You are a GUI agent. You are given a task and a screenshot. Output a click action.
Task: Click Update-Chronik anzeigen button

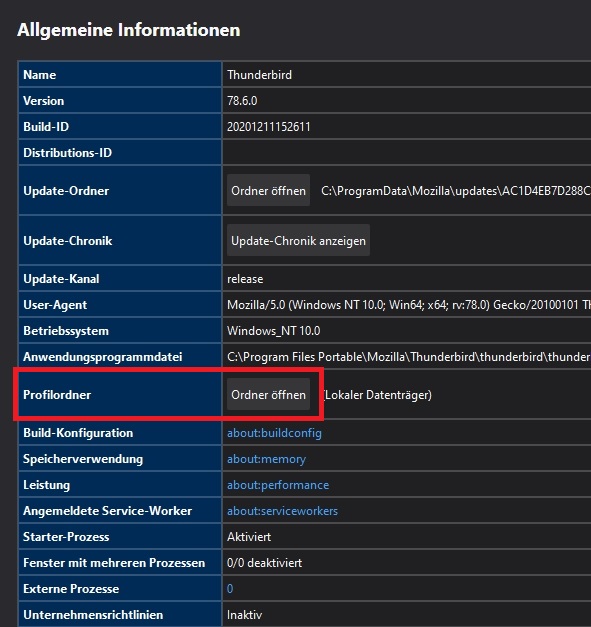tap(298, 241)
